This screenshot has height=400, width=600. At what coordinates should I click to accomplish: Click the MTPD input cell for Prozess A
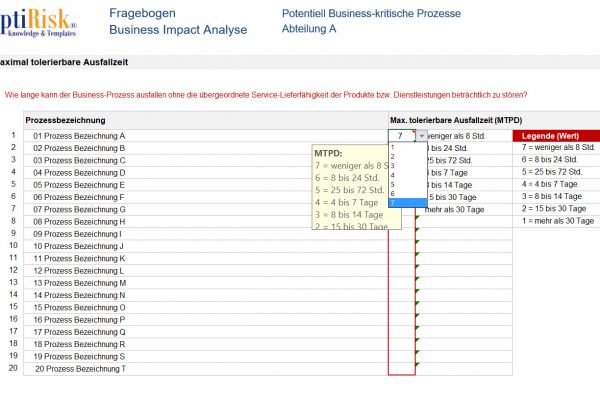point(400,135)
